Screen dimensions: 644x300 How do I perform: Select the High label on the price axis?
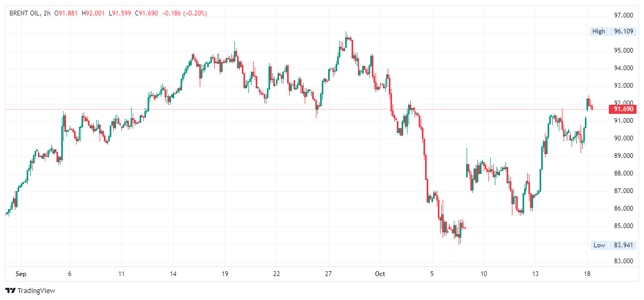coord(599,31)
